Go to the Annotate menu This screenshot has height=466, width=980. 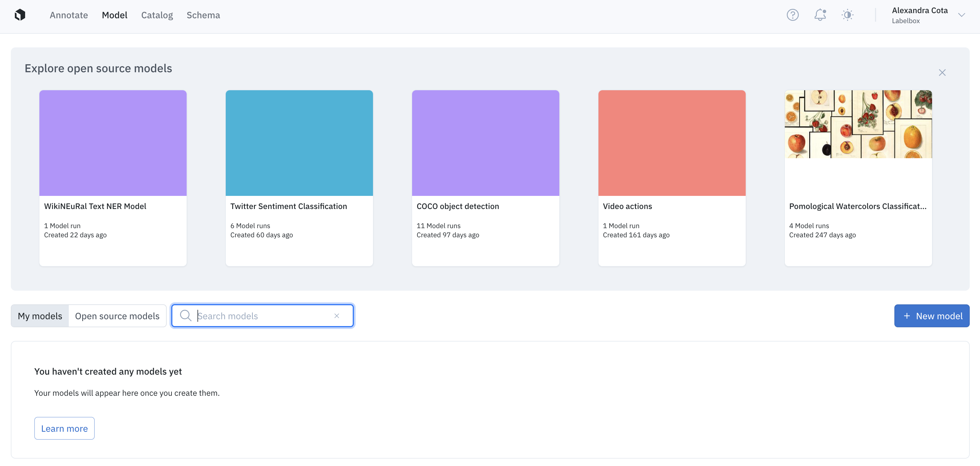pos(69,15)
